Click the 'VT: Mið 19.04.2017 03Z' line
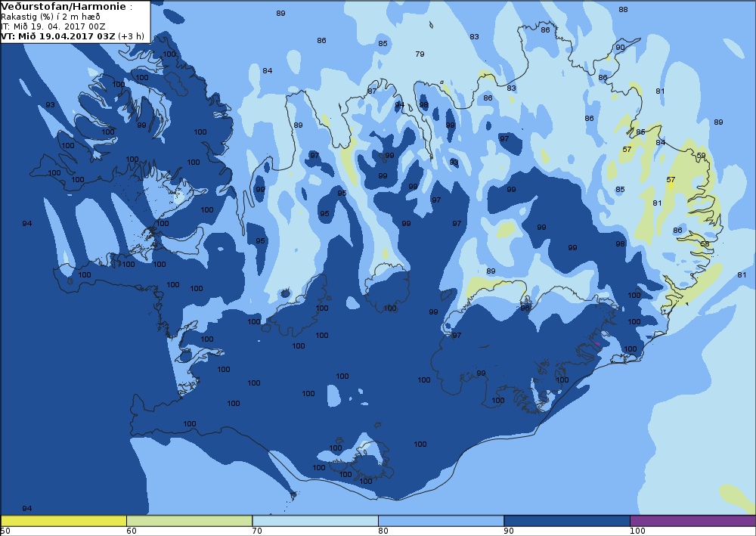756x536 pixels. click(x=73, y=36)
